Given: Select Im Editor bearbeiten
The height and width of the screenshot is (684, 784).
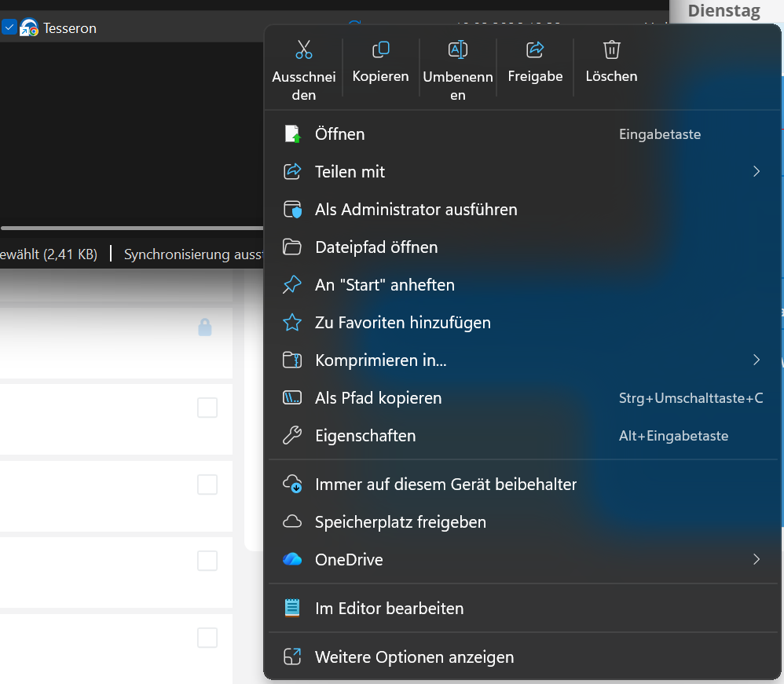Looking at the screenshot, I should [x=389, y=609].
